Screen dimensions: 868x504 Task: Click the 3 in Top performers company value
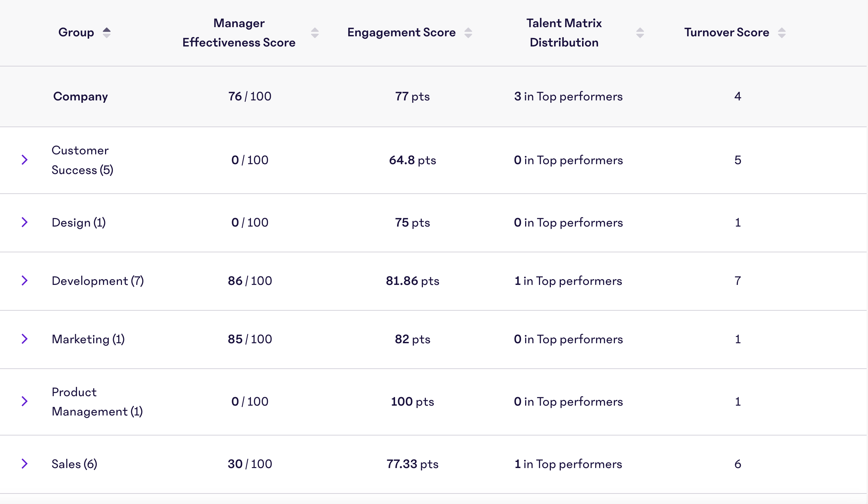(569, 97)
